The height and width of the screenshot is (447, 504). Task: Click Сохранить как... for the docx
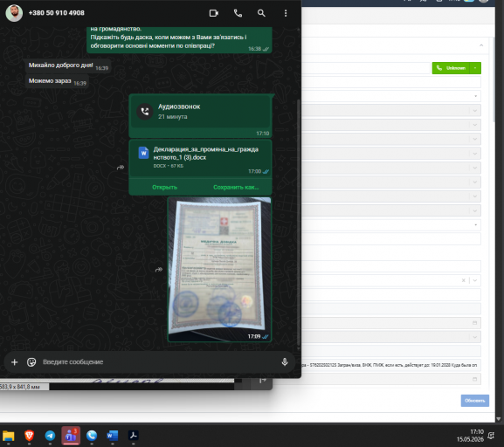pyautogui.click(x=236, y=187)
